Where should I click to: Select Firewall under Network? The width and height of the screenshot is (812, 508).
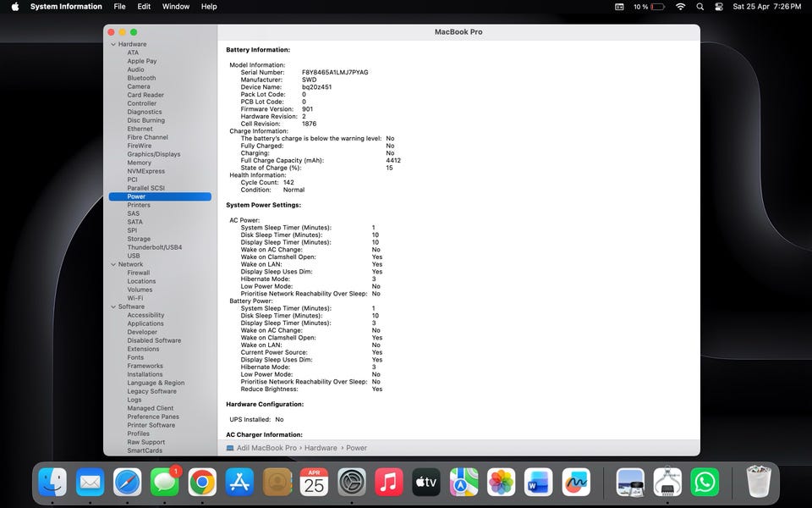(x=138, y=273)
